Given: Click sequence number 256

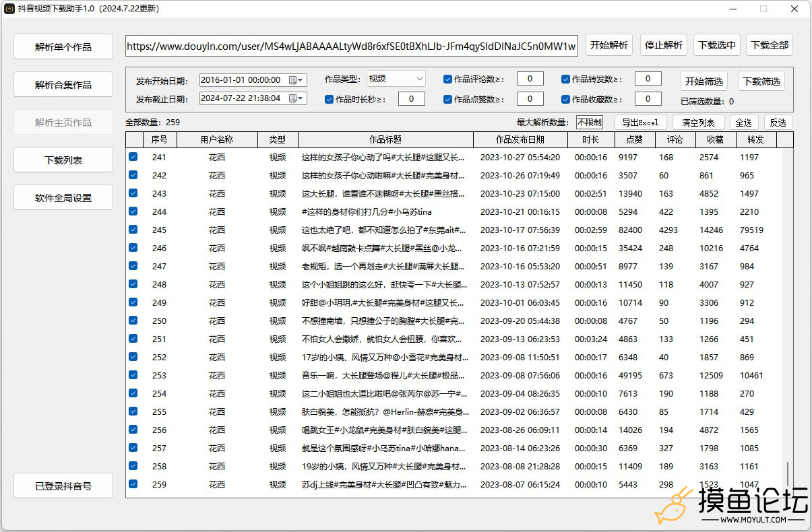Looking at the screenshot, I should click(159, 430).
